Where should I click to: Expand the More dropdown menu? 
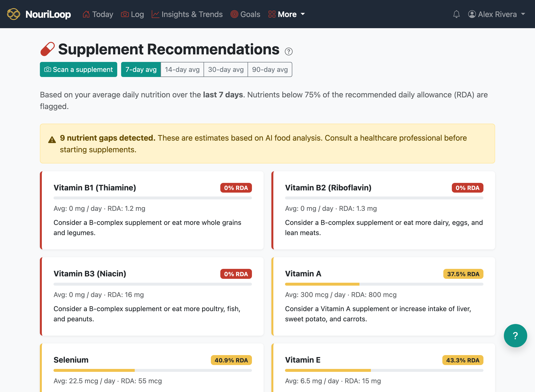286,14
